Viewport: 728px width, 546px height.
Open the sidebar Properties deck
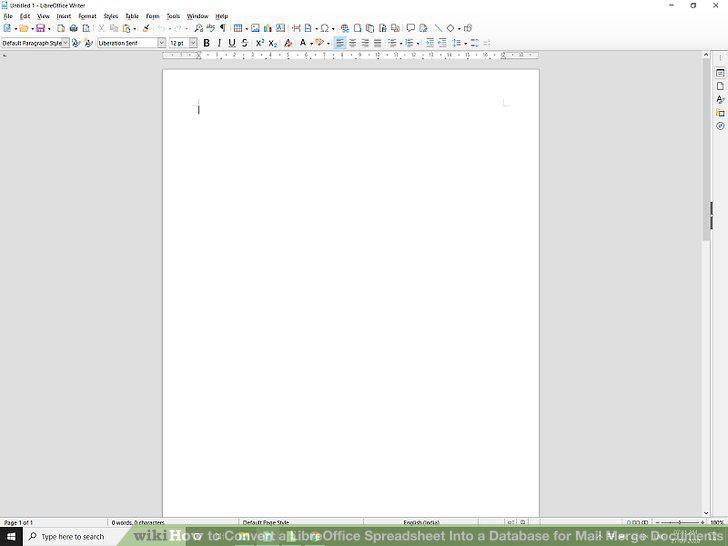tap(720, 73)
